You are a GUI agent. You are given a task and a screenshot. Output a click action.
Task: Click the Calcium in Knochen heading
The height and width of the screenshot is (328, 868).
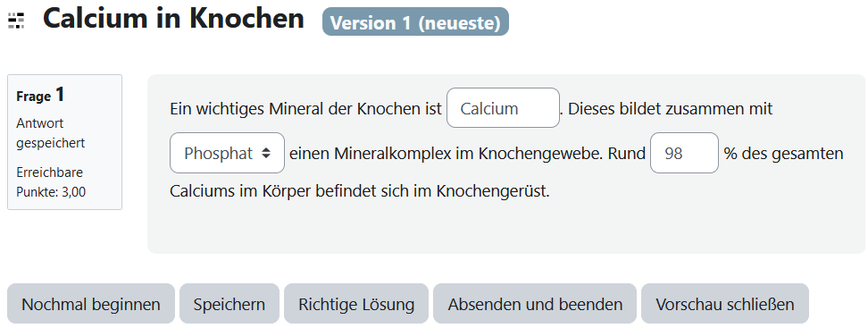[174, 19]
